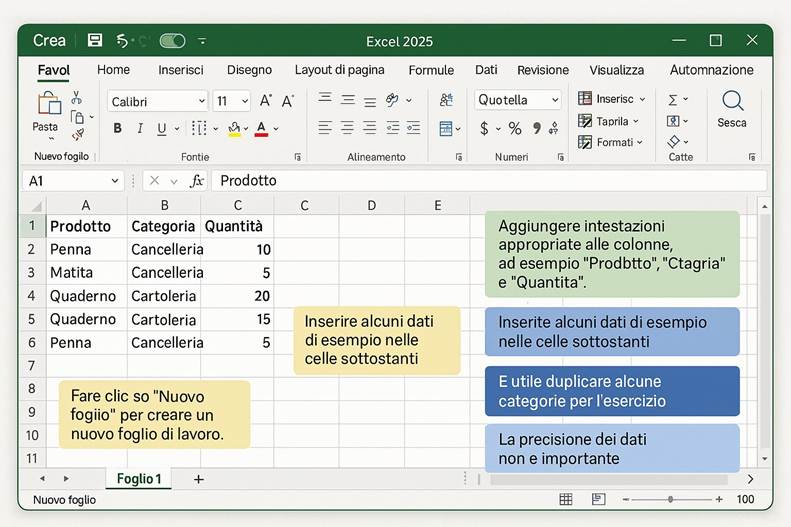This screenshot has width=791, height=527.
Task: Click the fx insert function icon
Action: [x=197, y=181]
